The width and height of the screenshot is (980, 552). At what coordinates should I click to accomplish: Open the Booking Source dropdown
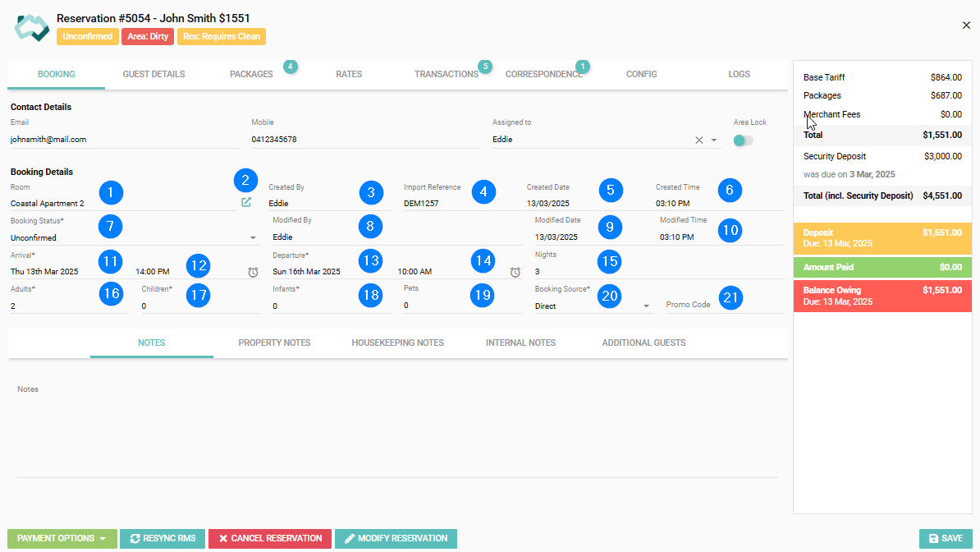point(647,306)
